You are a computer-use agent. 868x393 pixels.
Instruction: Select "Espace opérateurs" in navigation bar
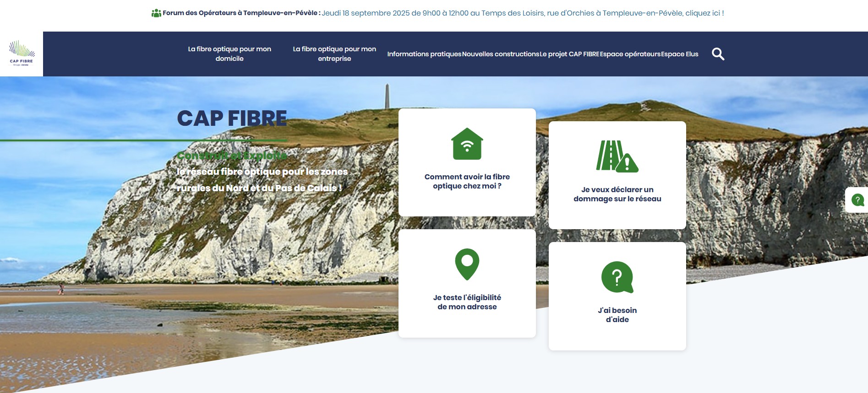pyautogui.click(x=630, y=54)
